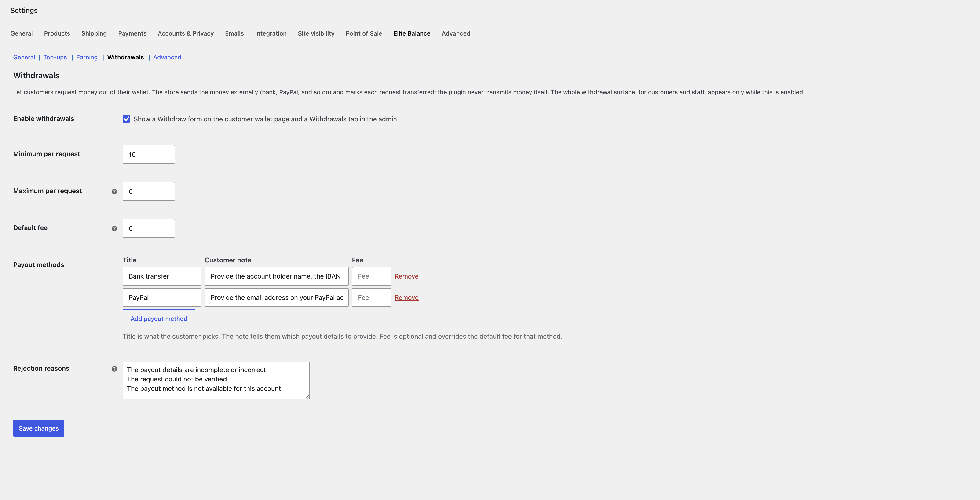Click inside the Rejection reasons textarea
The image size is (980, 500).
coord(216,380)
